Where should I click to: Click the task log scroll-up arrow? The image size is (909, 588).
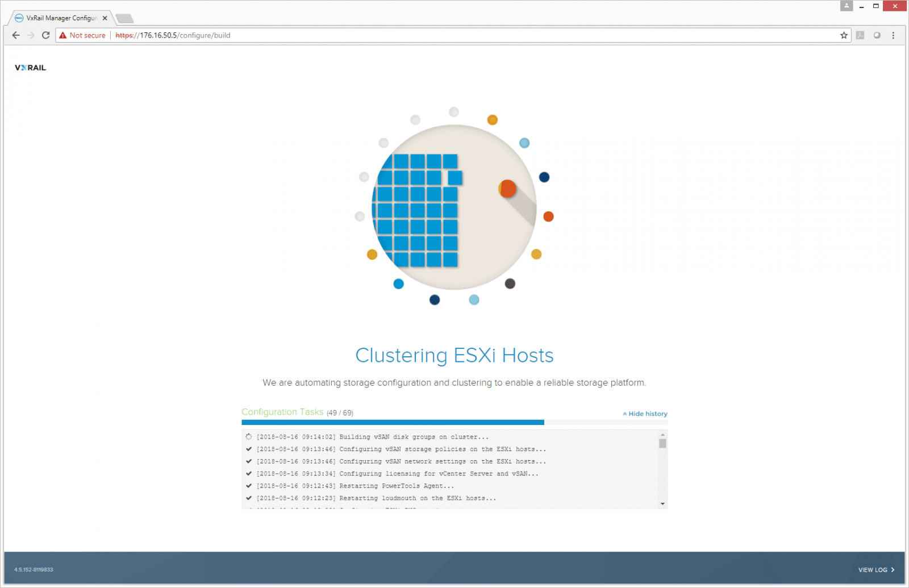pos(662,435)
